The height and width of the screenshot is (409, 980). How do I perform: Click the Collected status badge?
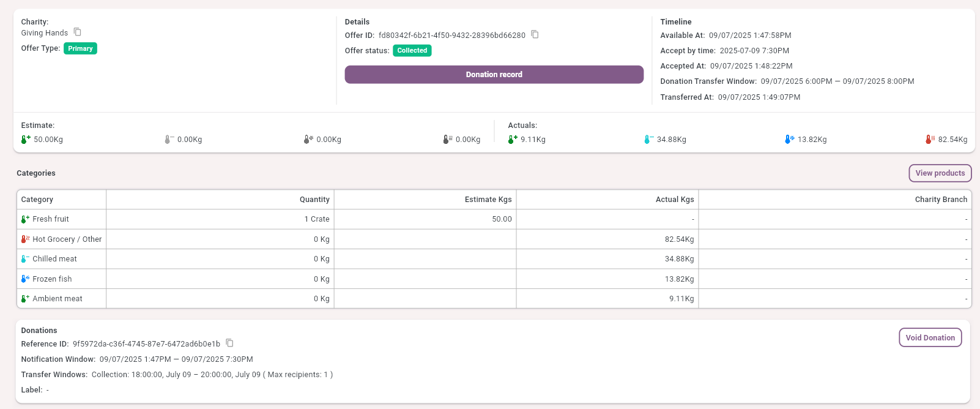(412, 51)
